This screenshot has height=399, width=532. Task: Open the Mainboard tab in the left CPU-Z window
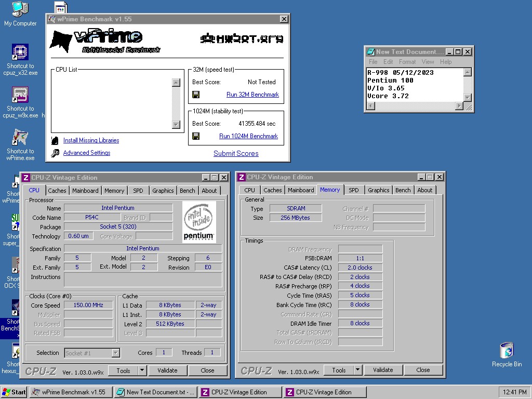coord(85,191)
